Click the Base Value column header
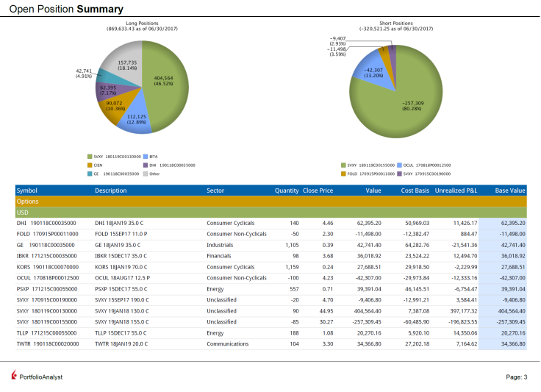The width and height of the screenshot is (541, 392). [x=510, y=190]
